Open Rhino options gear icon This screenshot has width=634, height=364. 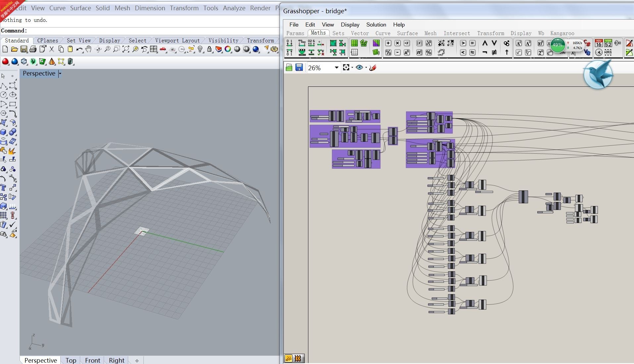coord(274,49)
